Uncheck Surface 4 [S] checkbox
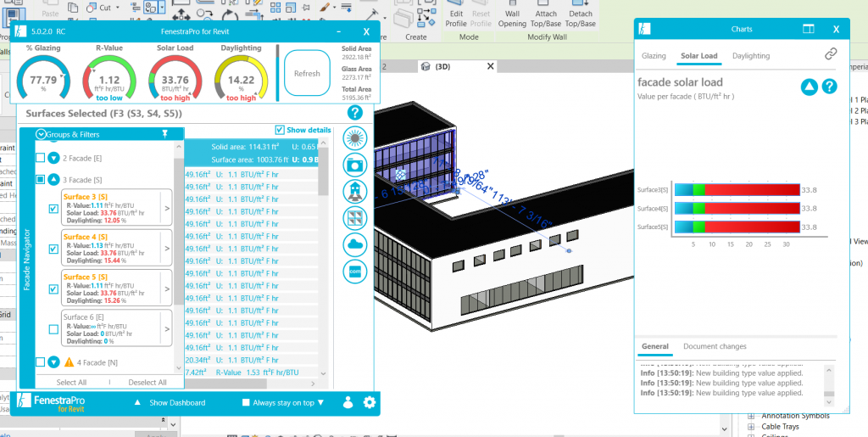Image resolution: width=868 pixels, height=437 pixels. [53, 249]
